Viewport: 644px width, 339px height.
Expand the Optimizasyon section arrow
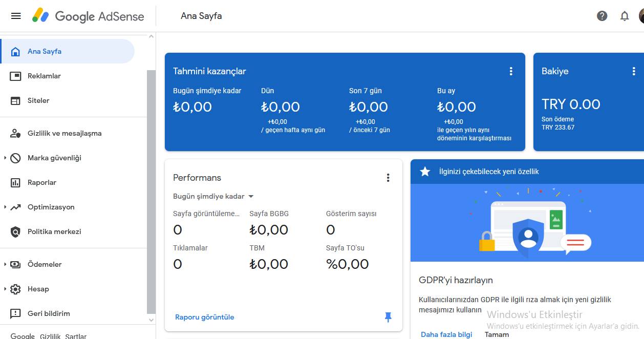point(5,207)
